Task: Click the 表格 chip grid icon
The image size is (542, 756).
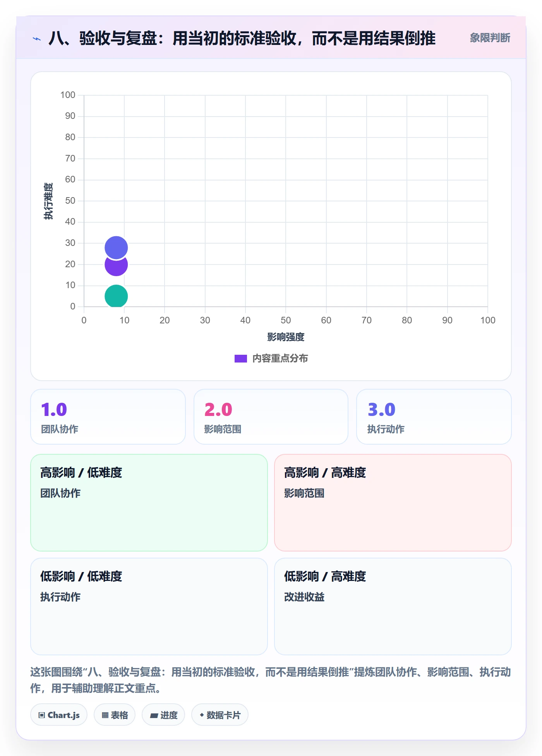Action: pos(105,715)
